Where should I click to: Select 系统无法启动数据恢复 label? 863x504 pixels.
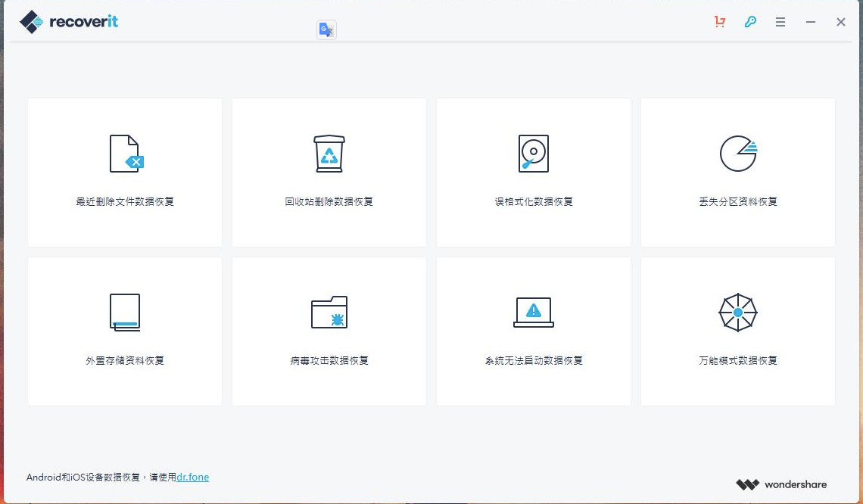534,360
